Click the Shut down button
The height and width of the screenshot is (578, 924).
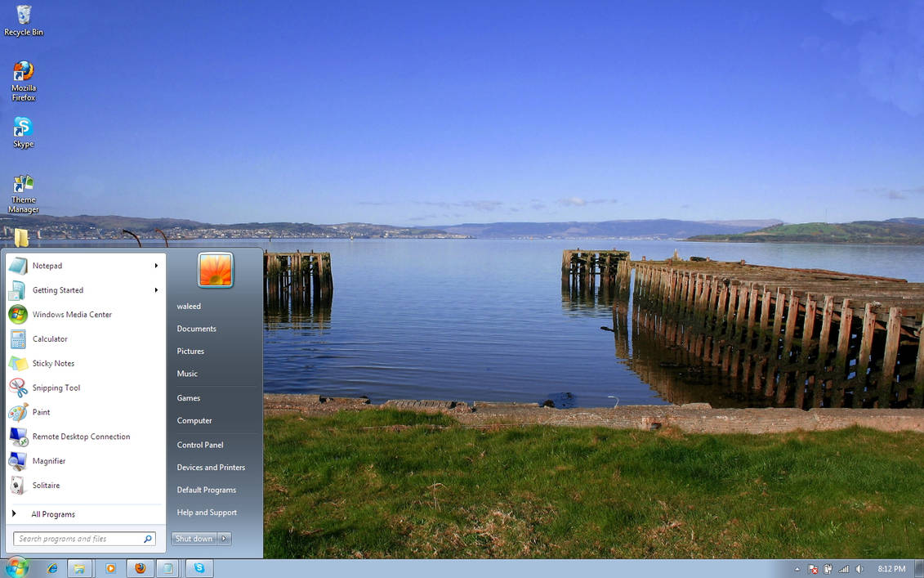(193, 538)
